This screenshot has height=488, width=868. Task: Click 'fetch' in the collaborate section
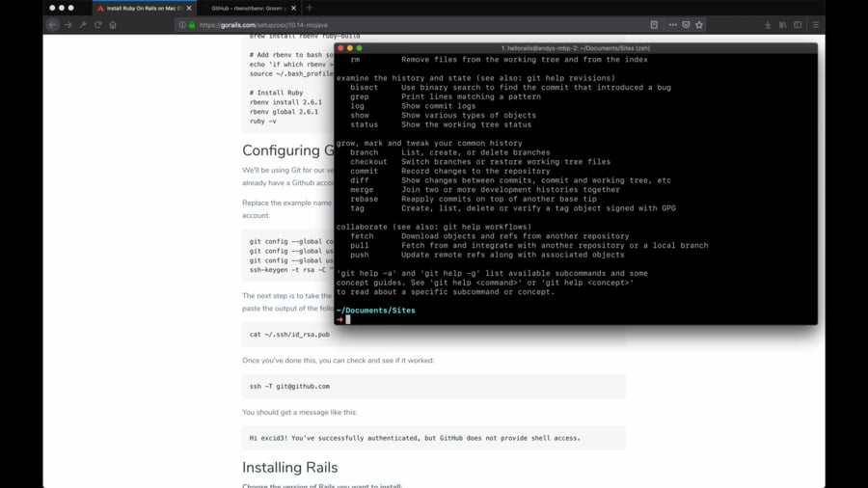pos(362,236)
